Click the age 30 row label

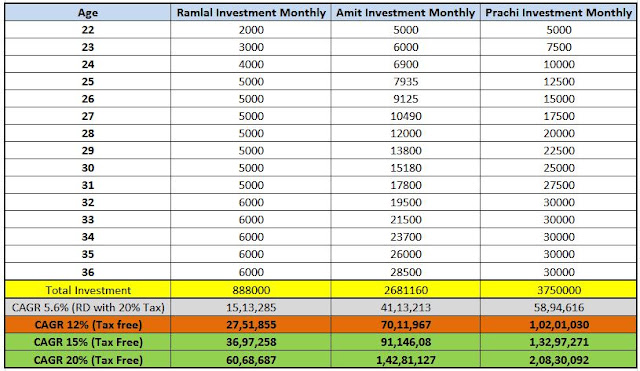point(88,168)
